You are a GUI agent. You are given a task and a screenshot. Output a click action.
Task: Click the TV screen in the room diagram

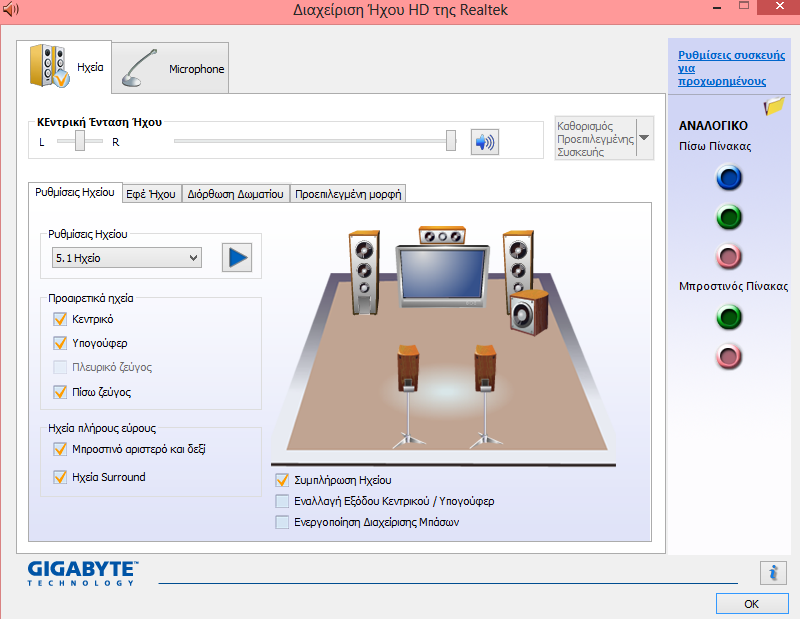(x=442, y=275)
